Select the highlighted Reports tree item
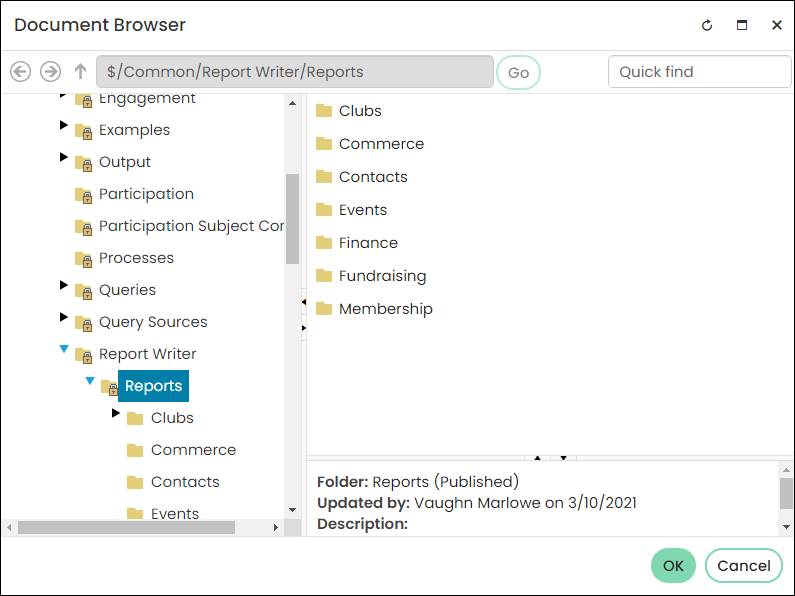Screen dimensions: 795x596 pyautogui.click(x=153, y=386)
